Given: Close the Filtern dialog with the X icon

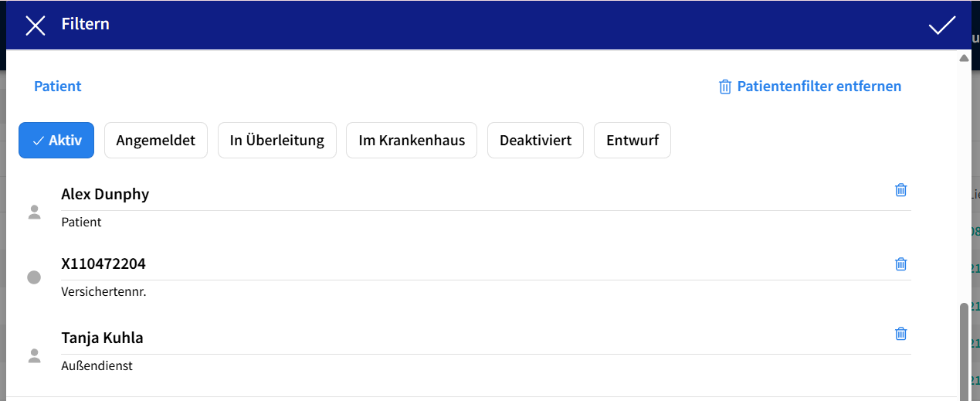Looking at the screenshot, I should [x=36, y=25].
